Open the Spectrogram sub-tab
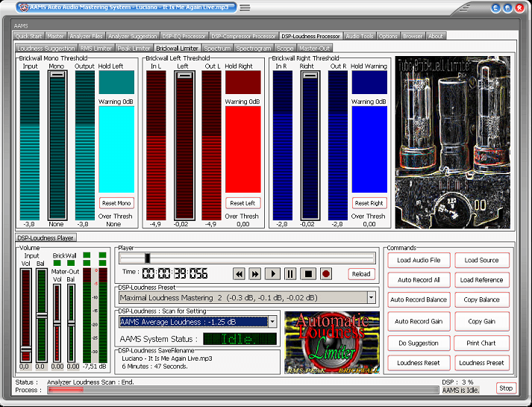This screenshot has width=532, height=407. [254, 49]
